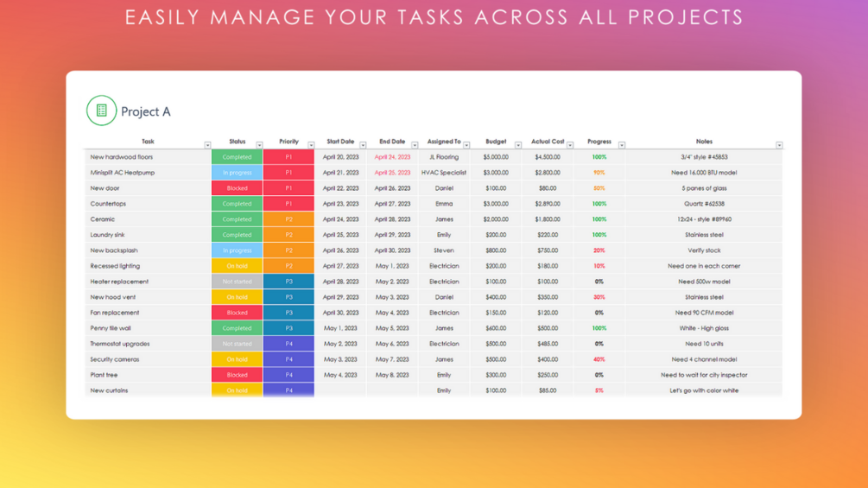This screenshot has height=488, width=868.
Task: Click the red 'April 24, 2023' end date
Action: click(x=392, y=157)
